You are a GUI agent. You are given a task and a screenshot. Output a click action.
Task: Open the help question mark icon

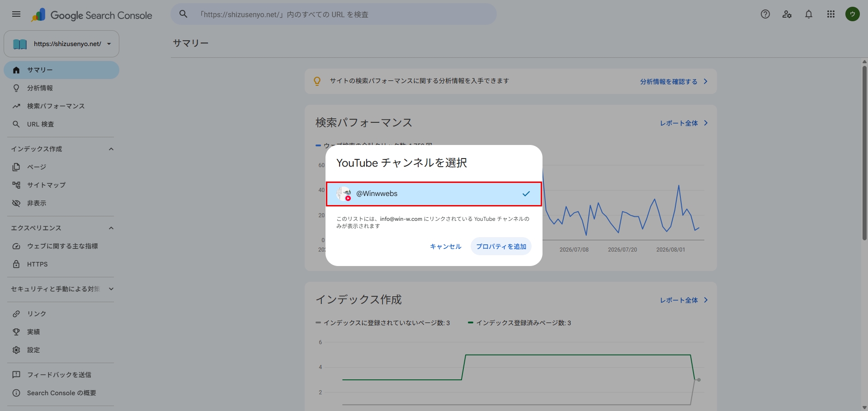[x=765, y=14]
